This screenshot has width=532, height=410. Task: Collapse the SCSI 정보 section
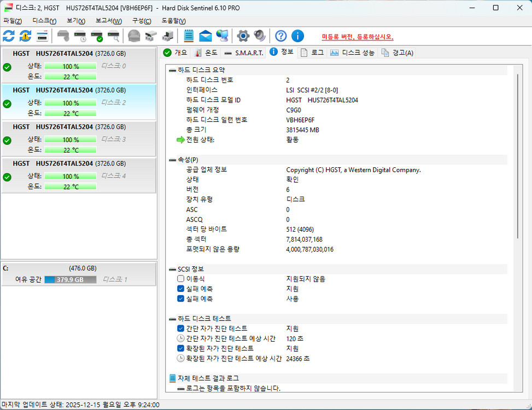171,268
